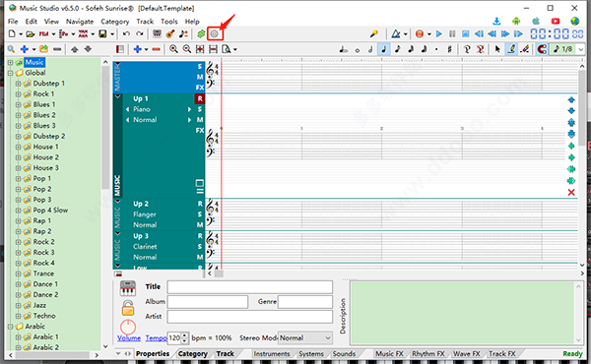Click the Redo arrow icon

[140, 33]
